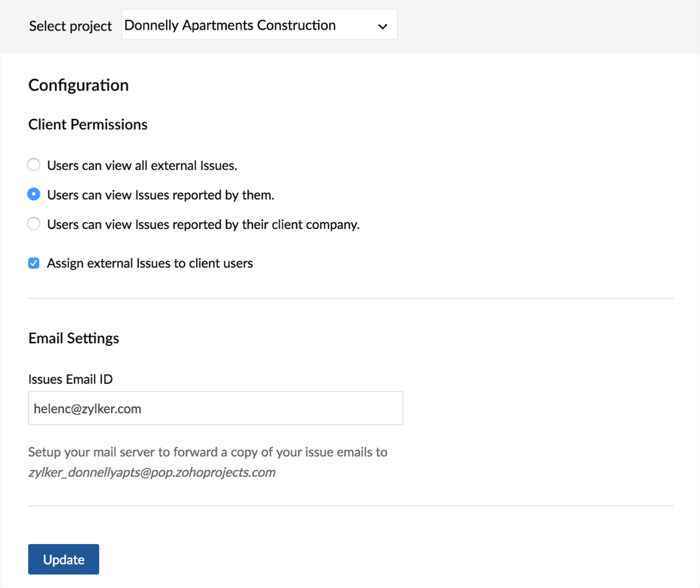The width and height of the screenshot is (700, 588).
Task: Toggle 'Assign external Issues to client users' checkbox
Action: pyautogui.click(x=34, y=263)
